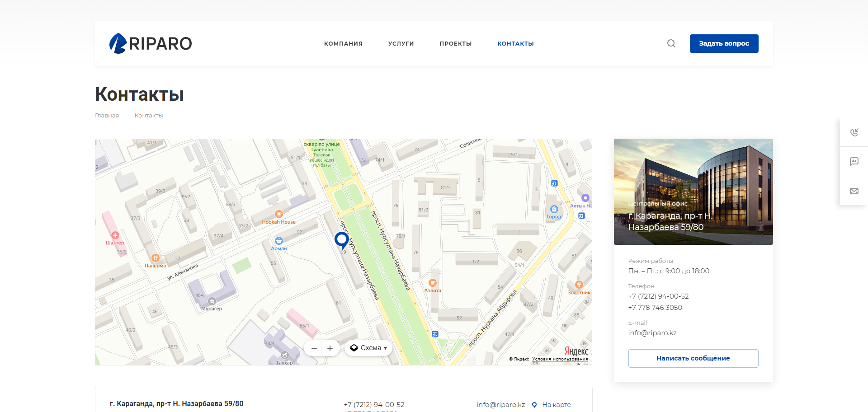Call +7 778 746 3050 number
This screenshot has width=868, height=412.
(655, 308)
